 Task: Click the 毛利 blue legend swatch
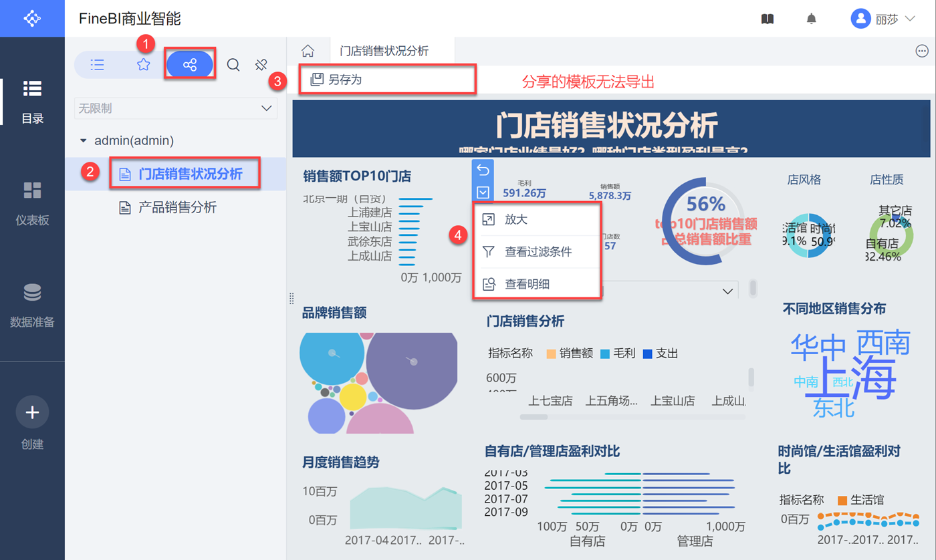tap(606, 354)
